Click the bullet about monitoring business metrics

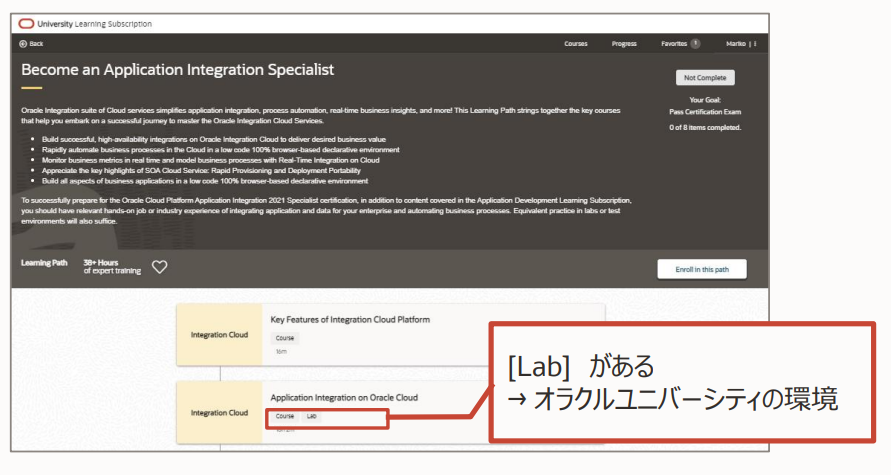[x=210, y=160]
